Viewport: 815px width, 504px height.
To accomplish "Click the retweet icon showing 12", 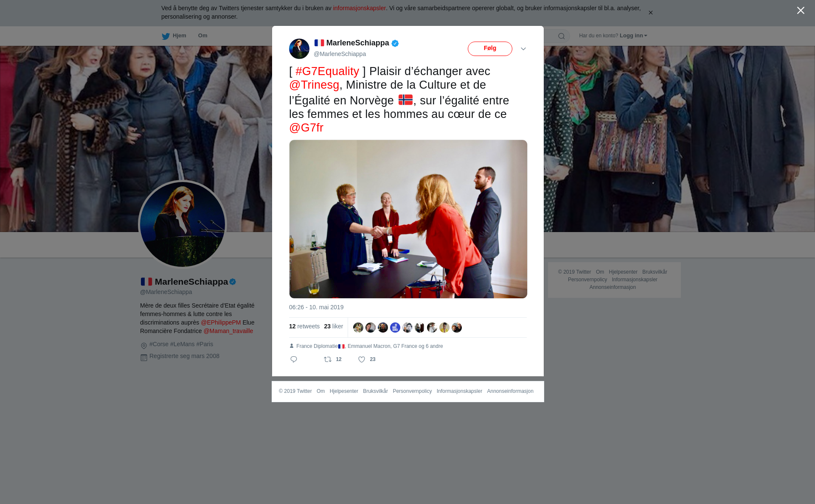I will pyautogui.click(x=328, y=359).
